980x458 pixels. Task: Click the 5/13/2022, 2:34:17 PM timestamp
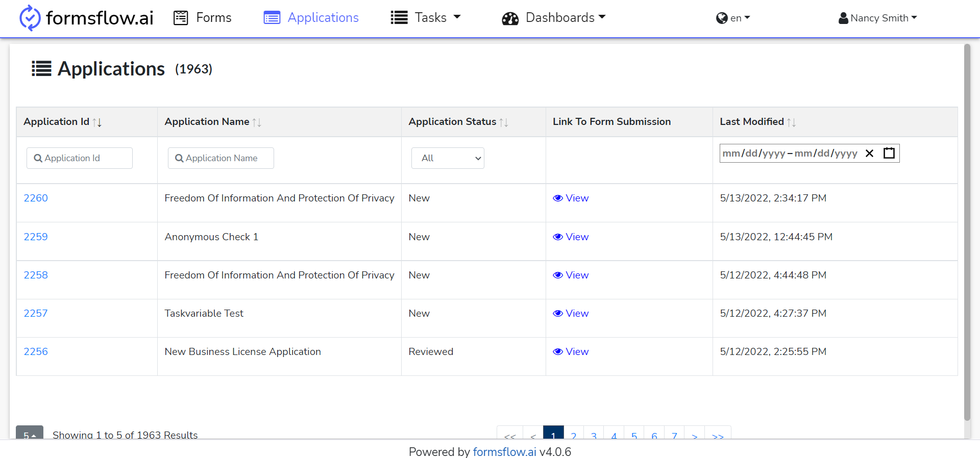point(773,198)
